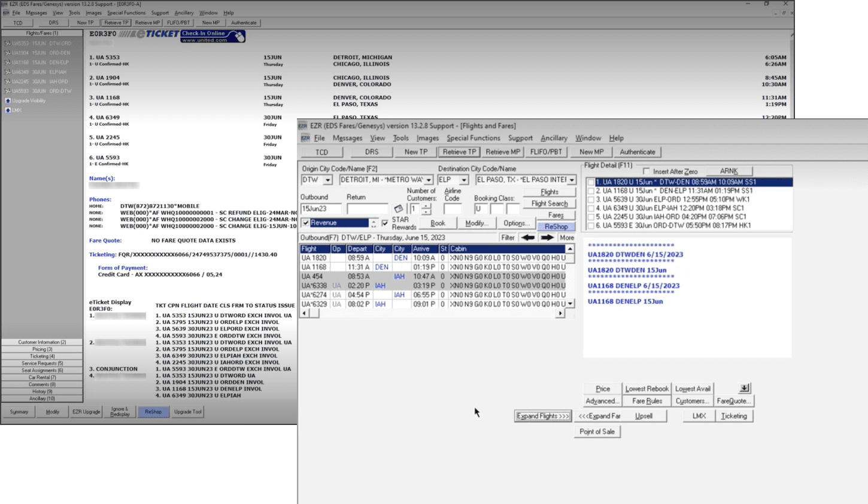The height and width of the screenshot is (504, 868).
Task: Click the airplane icon beside UA5353 DTW-ORD
Action: coord(8,44)
